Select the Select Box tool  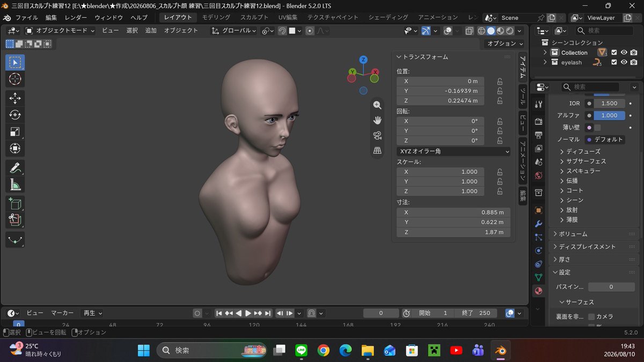click(x=15, y=62)
